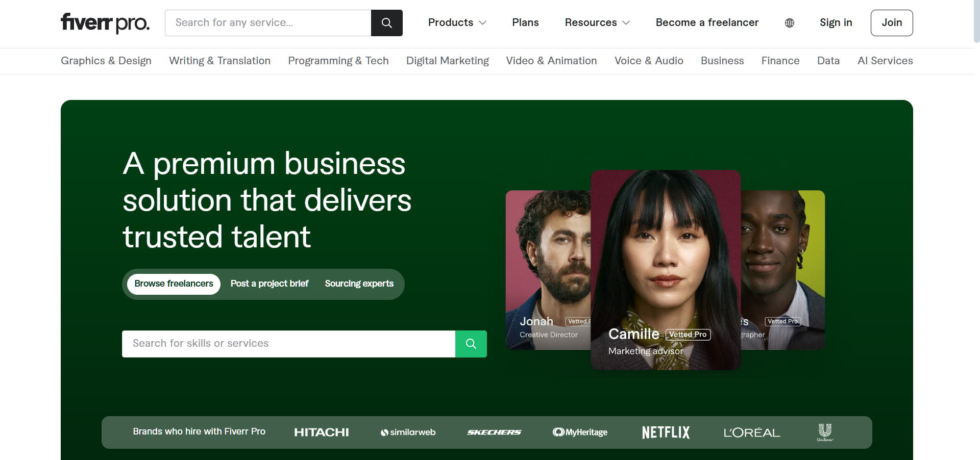Click the Join button

pyautogui.click(x=891, y=23)
